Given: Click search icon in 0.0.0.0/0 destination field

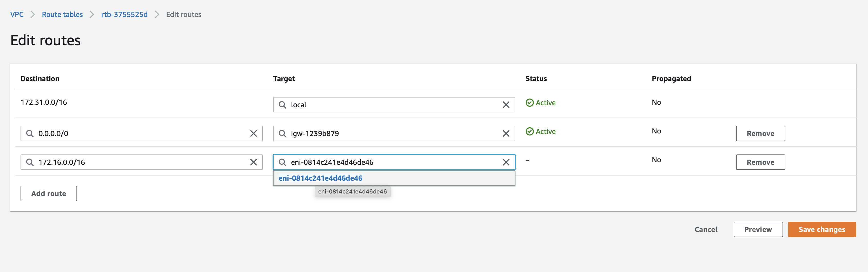Looking at the screenshot, I should coord(30,133).
